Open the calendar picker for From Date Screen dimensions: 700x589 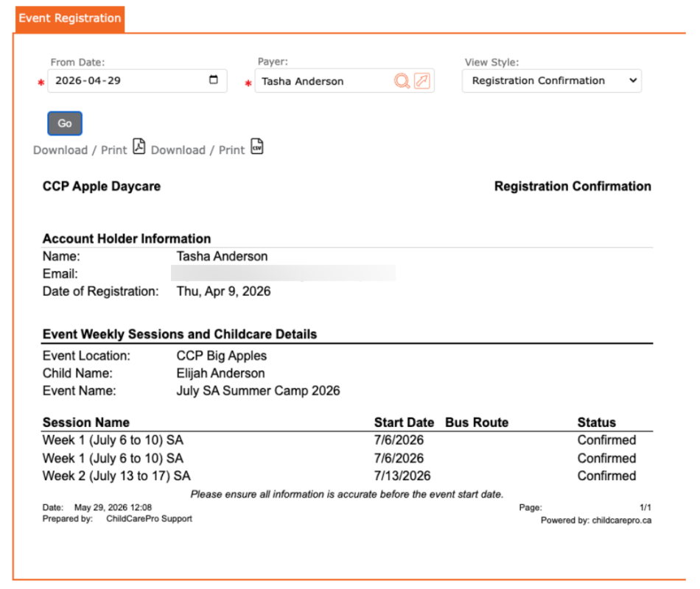(214, 80)
